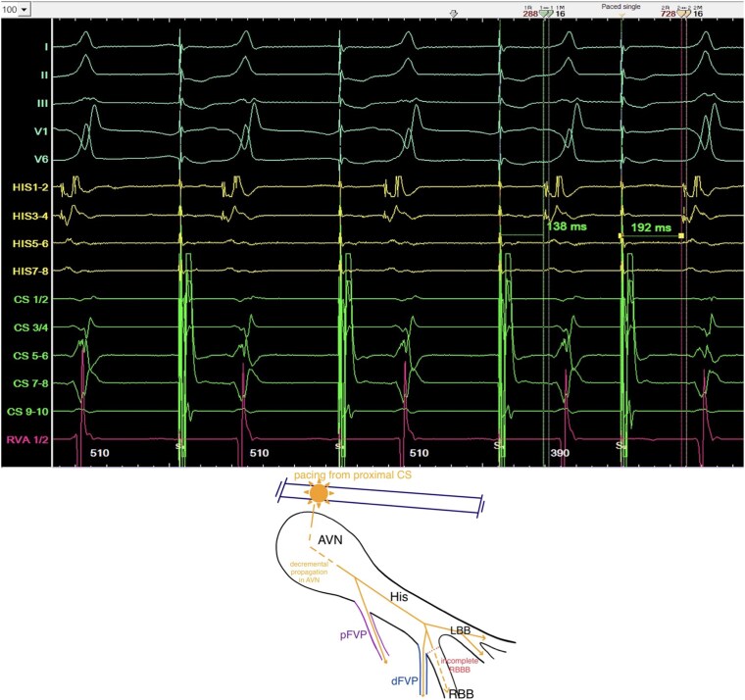The height and width of the screenshot is (700, 745).
Task: Select the CS 9-10 channel label
Action: (28, 412)
